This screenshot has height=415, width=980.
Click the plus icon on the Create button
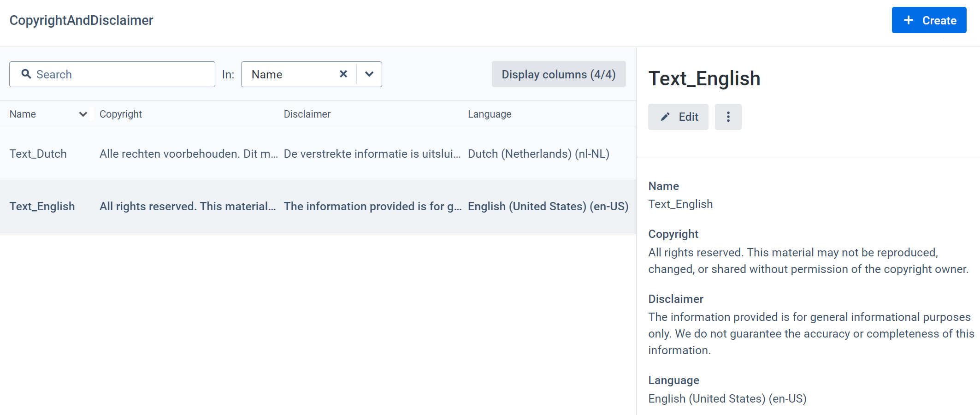(x=908, y=20)
